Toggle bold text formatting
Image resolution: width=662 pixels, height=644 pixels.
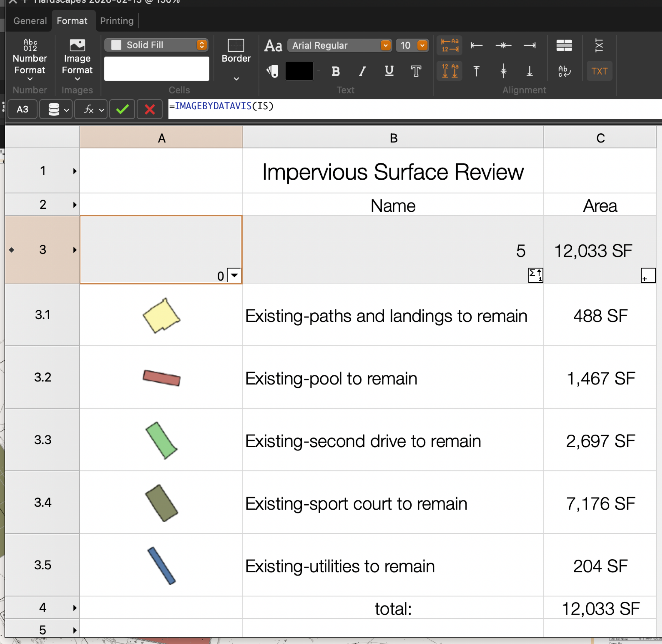click(335, 71)
